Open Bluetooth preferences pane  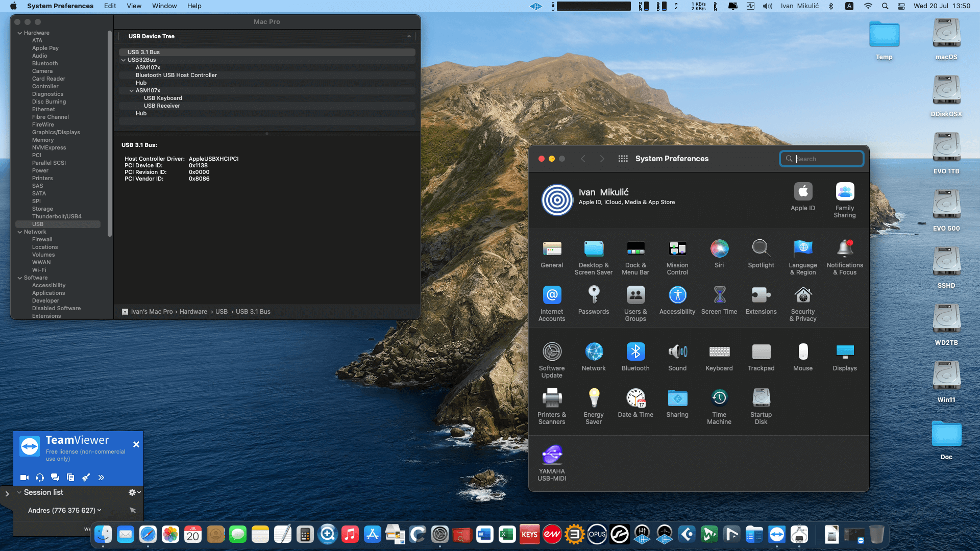[635, 357]
